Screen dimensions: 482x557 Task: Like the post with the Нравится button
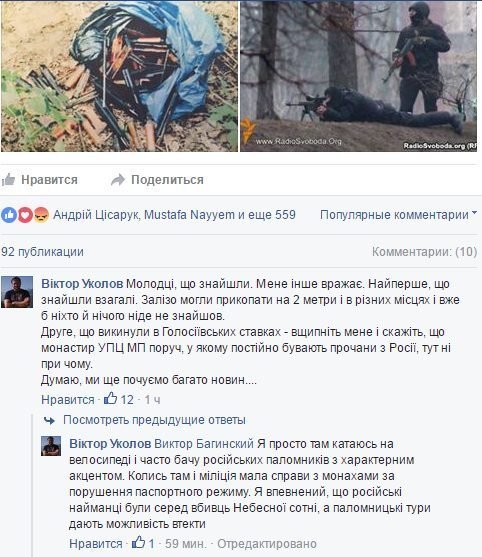pyautogui.click(x=39, y=180)
